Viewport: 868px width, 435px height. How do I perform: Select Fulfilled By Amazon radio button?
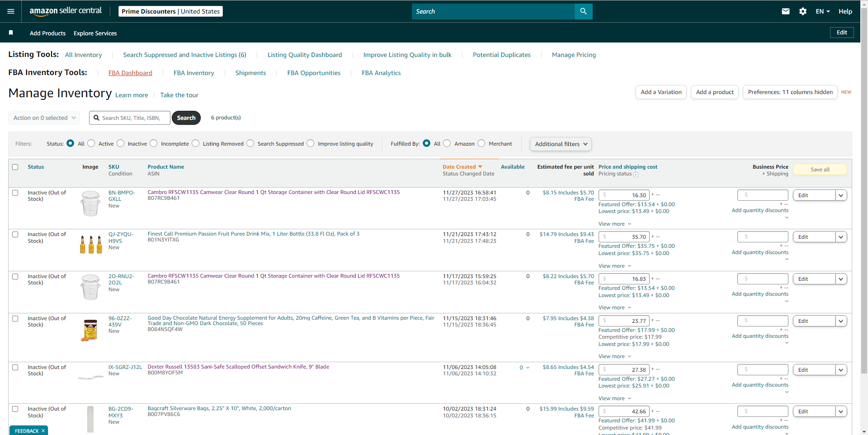447,143
